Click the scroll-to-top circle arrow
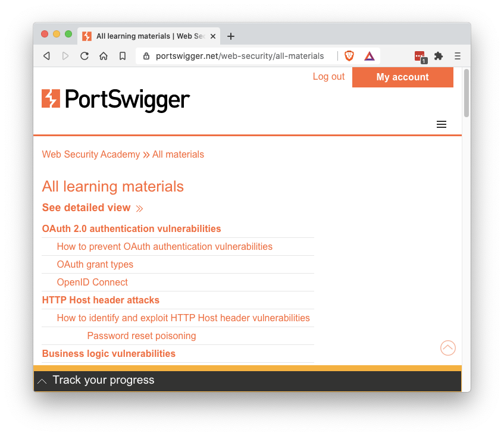504x436 pixels. click(x=447, y=348)
